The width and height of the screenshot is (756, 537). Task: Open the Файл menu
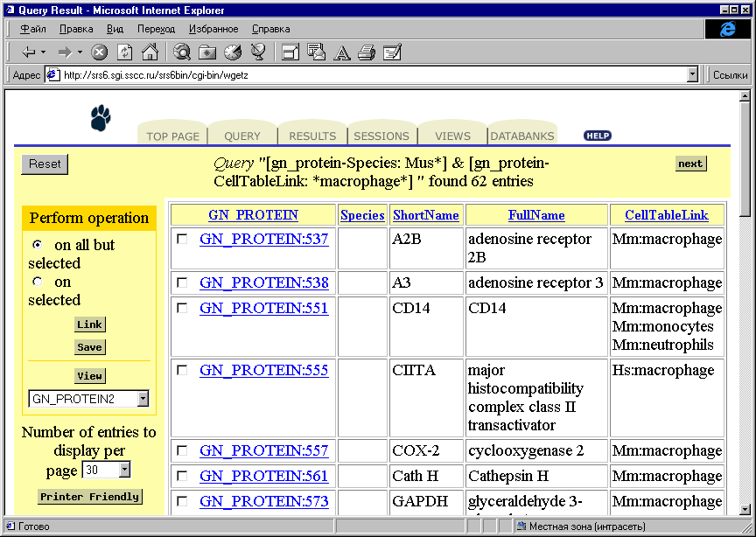32,29
